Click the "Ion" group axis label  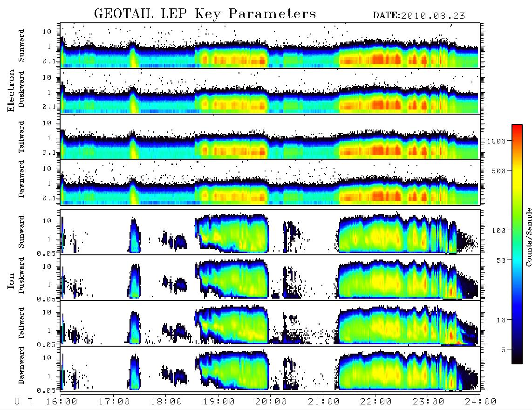coord(11,280)
